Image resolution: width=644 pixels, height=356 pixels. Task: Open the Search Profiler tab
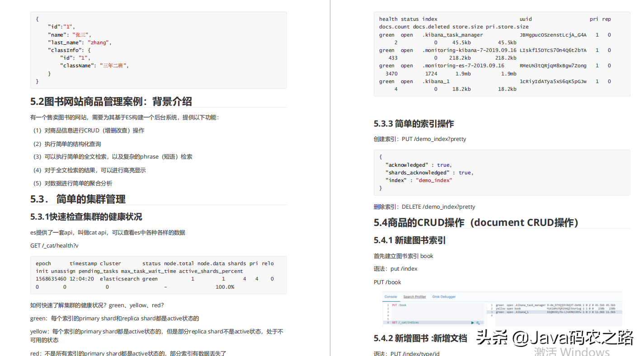(x=414, y=297)
